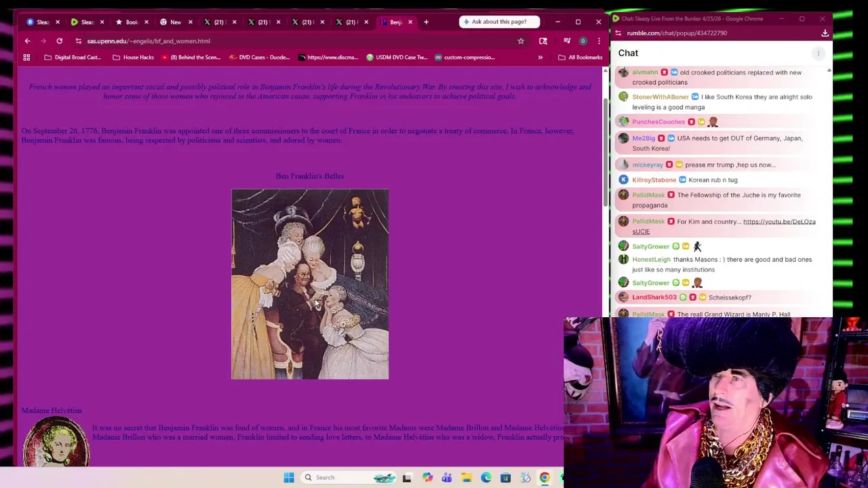This screenshot has width=868, height=488.
Task: Switch to first Sleaz tab with R icon
Action: pos(39,22)
